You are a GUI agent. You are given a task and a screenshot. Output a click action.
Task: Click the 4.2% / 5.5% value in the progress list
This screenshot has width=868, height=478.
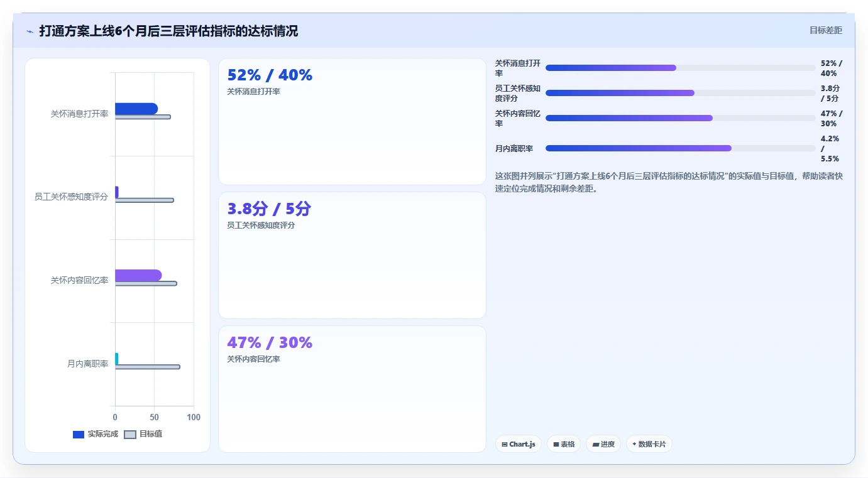pos(830,149)
